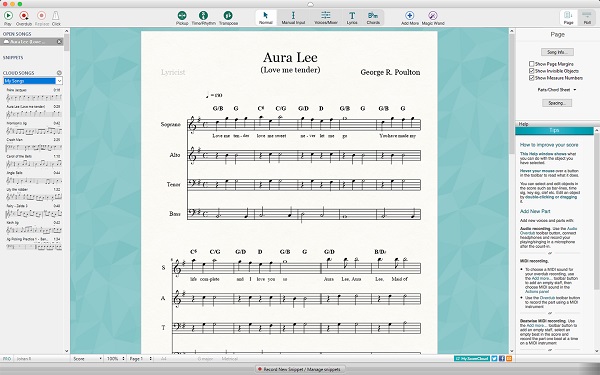This screenshot has width=600, height=375.
Task: Toggle Show Measure Numbers checkbox
Action: point(532,78)
